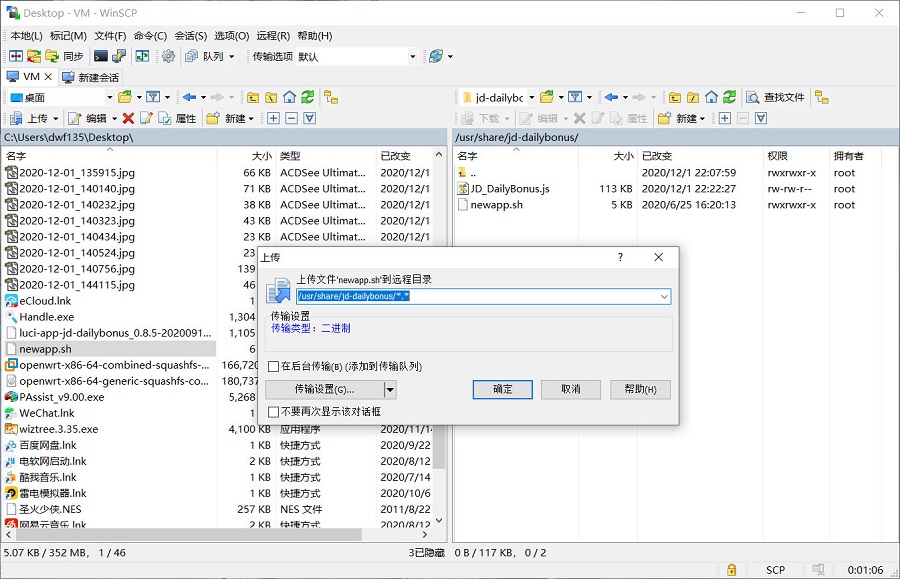Click the Synchronize Browsing icon in the toolbar
Viewport: 900px width, 579px height.
(142, 56)
